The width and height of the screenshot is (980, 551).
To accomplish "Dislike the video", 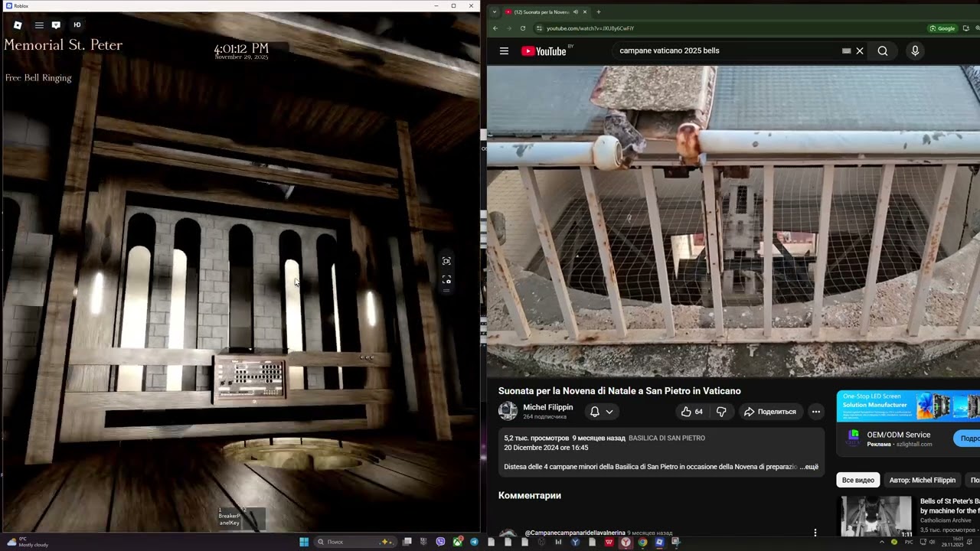I will click(721, 412).
